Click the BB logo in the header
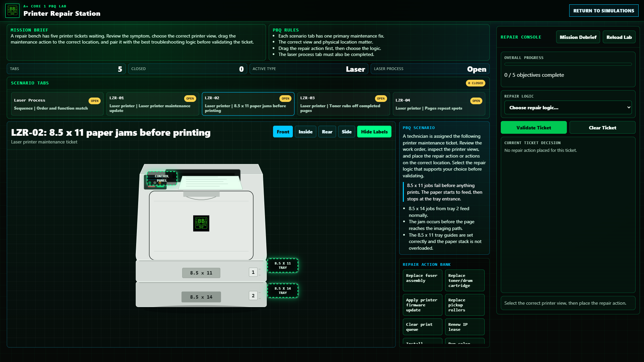 (12, 10)
